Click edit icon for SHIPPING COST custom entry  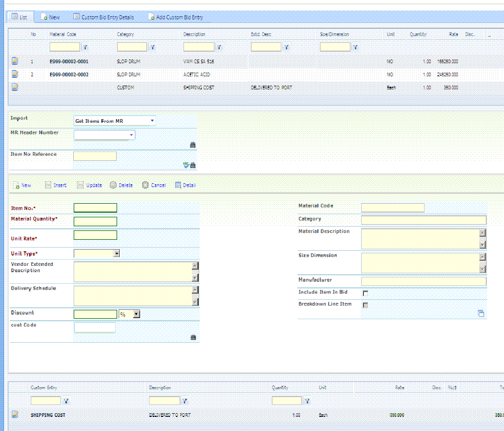click(15, 414)
